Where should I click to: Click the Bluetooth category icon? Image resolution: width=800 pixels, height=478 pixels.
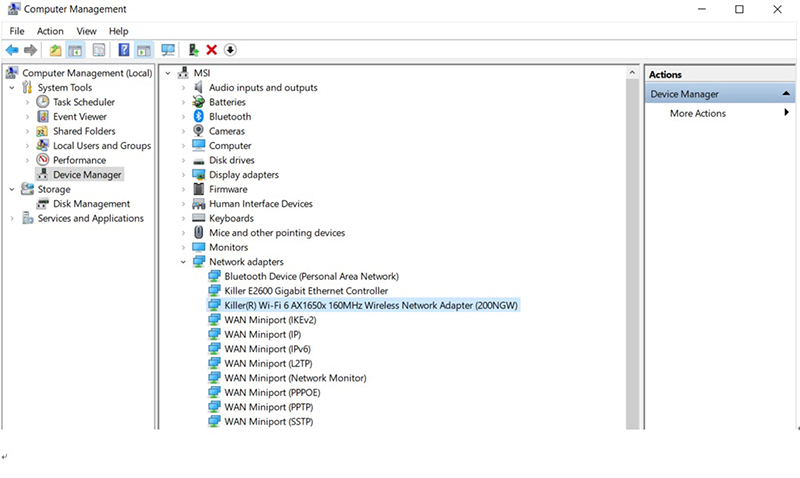point(200,116)
